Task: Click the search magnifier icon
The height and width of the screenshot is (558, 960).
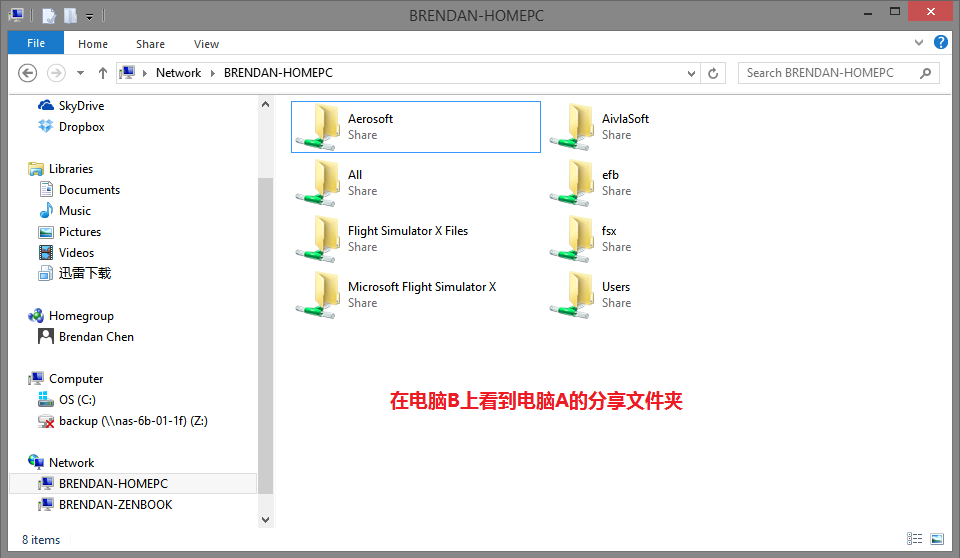Action: point(926,73)
